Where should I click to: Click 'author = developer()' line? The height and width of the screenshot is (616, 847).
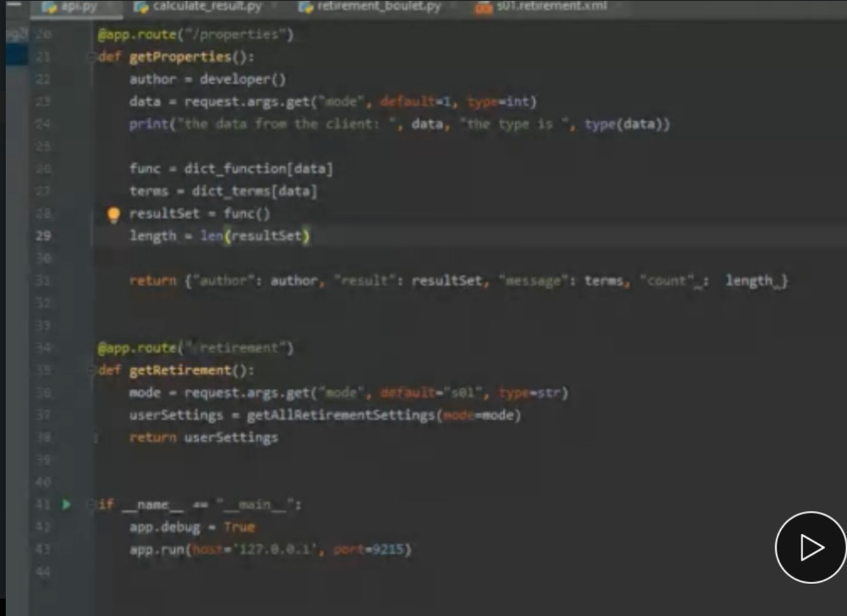tap(208, 79)
